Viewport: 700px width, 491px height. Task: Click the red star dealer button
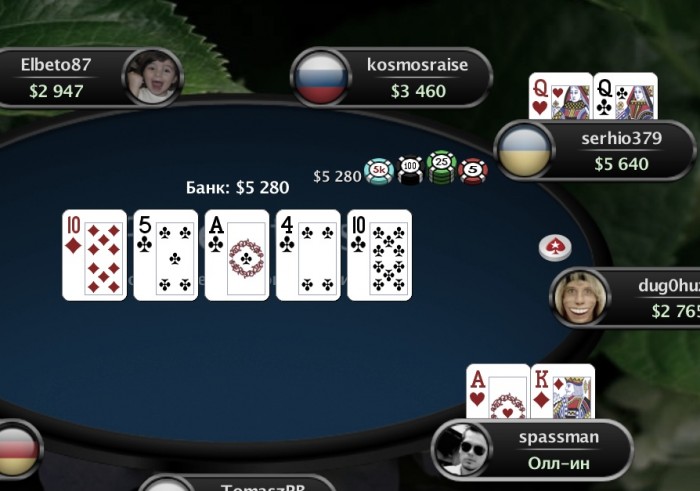(x=555, y=247)
